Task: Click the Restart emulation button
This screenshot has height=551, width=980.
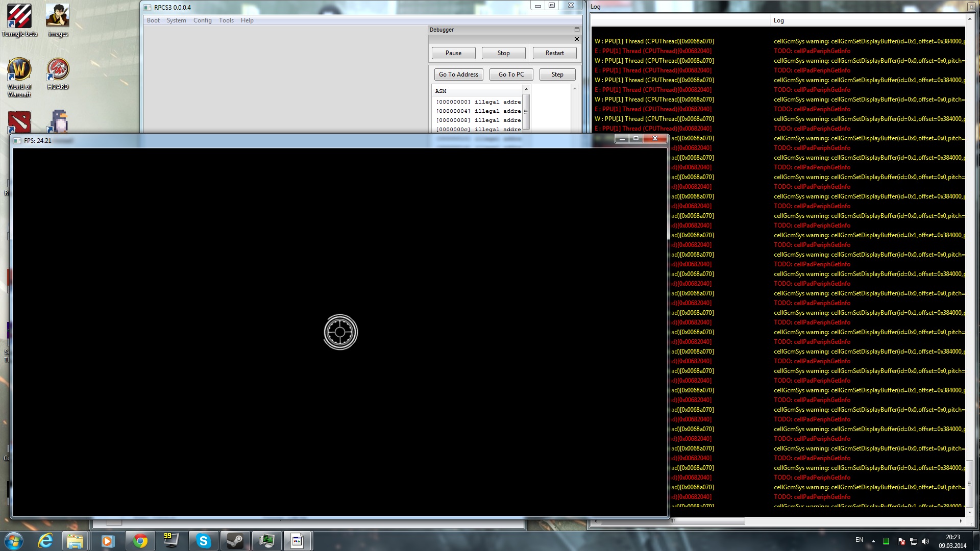Action: [x=554, y=53]
